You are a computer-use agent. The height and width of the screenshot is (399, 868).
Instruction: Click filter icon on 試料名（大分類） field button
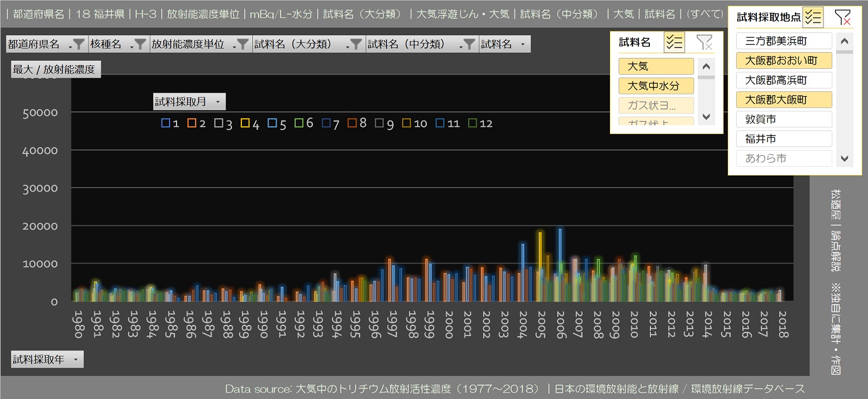pyautogui.click(x=356, y=44)
